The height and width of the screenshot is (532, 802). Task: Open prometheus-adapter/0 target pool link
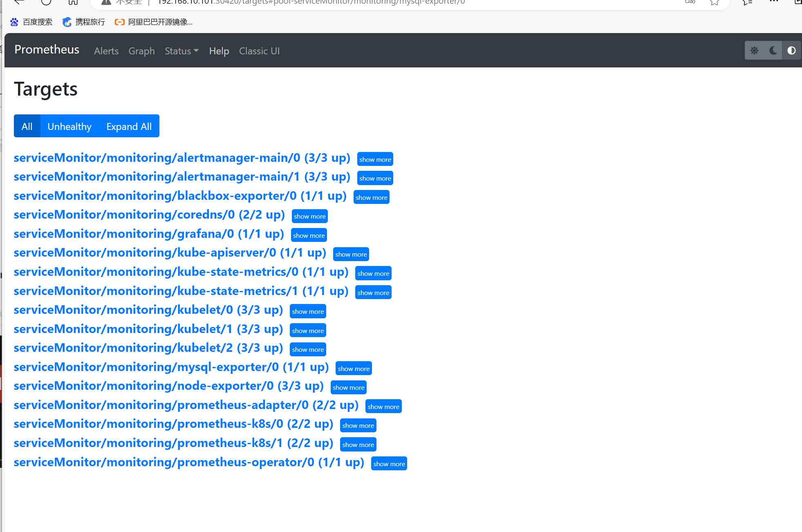186,405
